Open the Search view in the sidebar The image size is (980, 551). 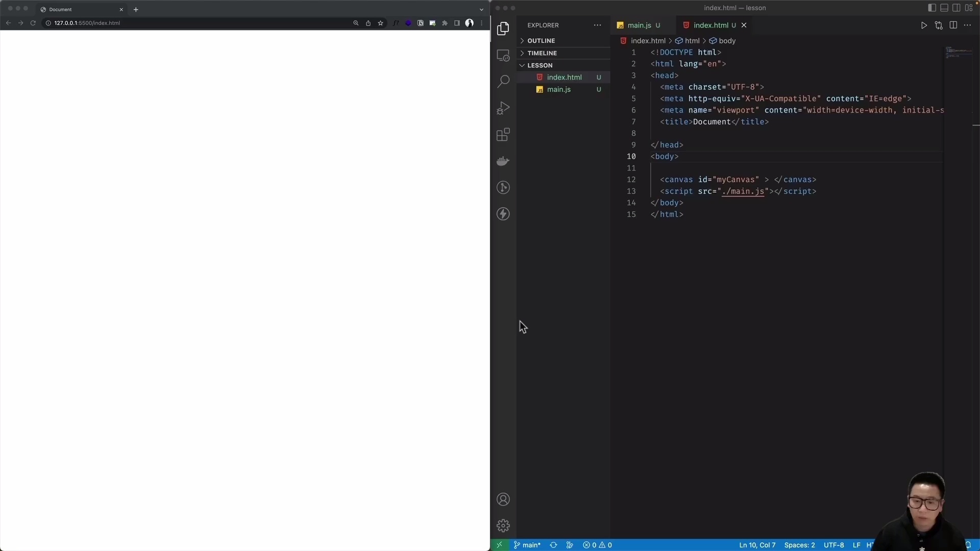coord(503,81)
